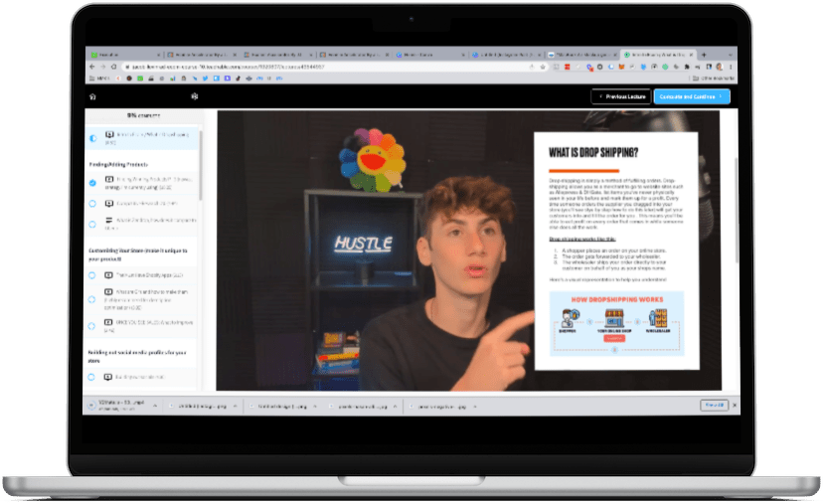The width and height of the screenshot is (823, 504).
Task: Select circle beside first Customizing Your Store lecture
Action: [x=92, y=275]
